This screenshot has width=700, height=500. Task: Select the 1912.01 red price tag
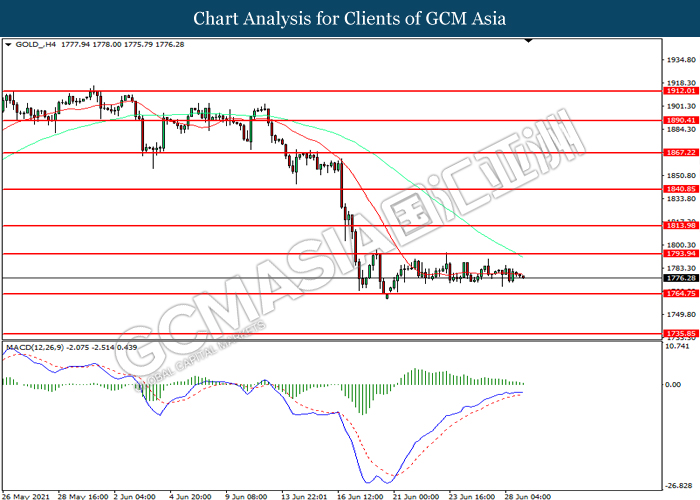(x=679, y=90)
